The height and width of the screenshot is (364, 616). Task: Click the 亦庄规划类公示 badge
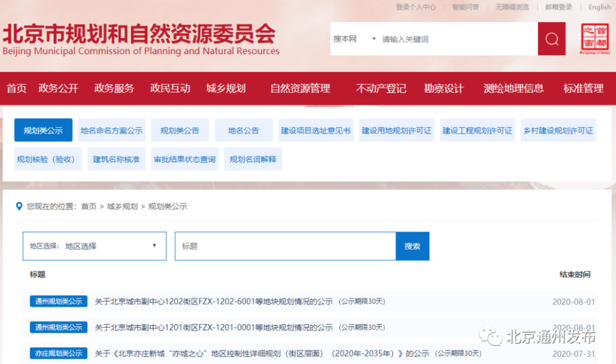tap(57, 353)
